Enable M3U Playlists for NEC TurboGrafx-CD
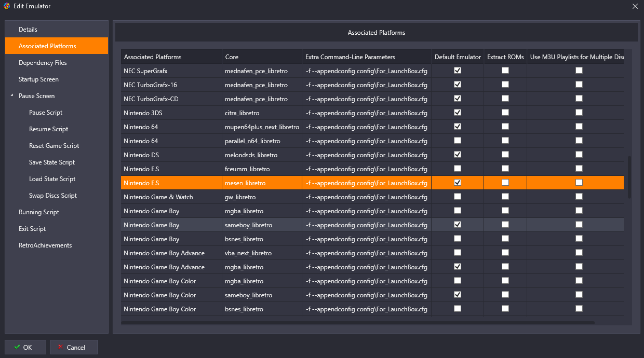644x358 pixels. (x=579, y=99)
